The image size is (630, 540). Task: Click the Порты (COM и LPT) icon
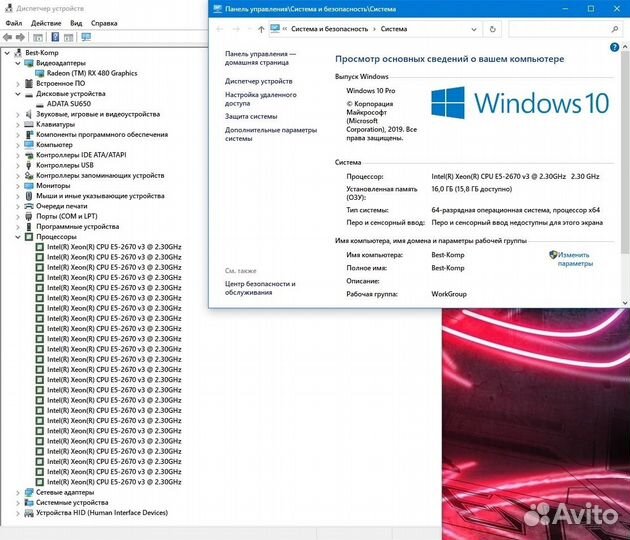[x=29, y=216]
